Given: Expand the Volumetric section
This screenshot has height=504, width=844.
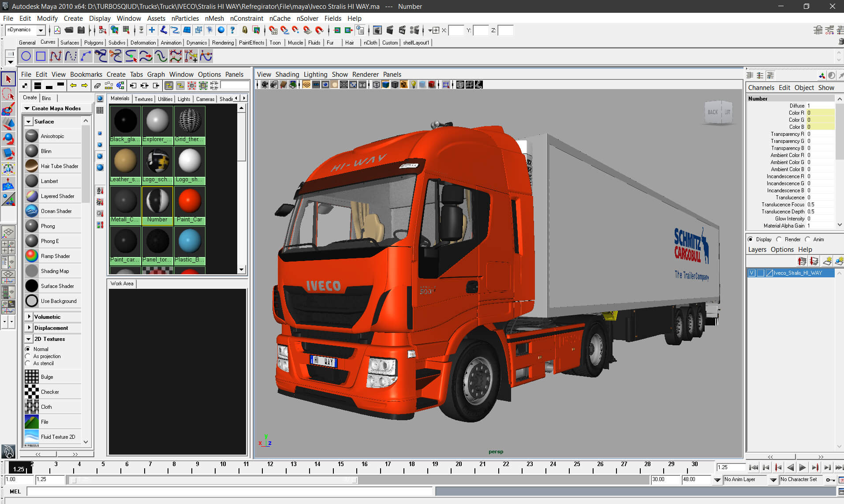Looking at the screenshot, I should 29,317.
